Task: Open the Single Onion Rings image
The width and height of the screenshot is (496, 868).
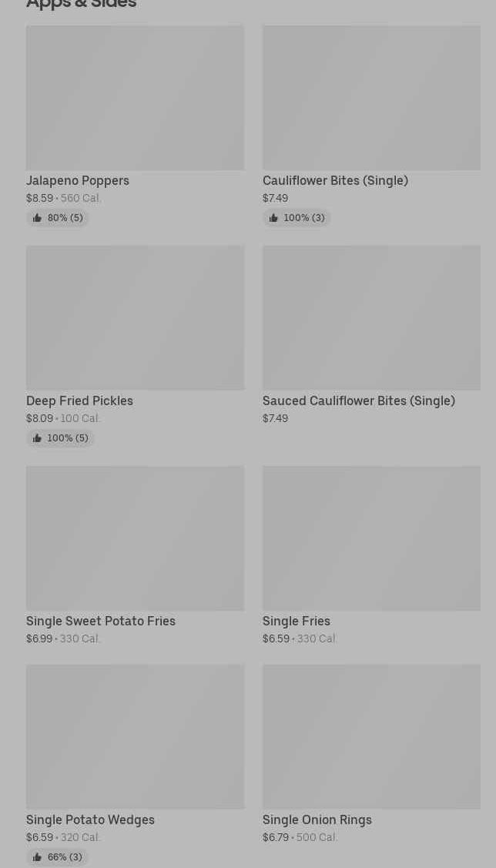Action: (371, 736)
